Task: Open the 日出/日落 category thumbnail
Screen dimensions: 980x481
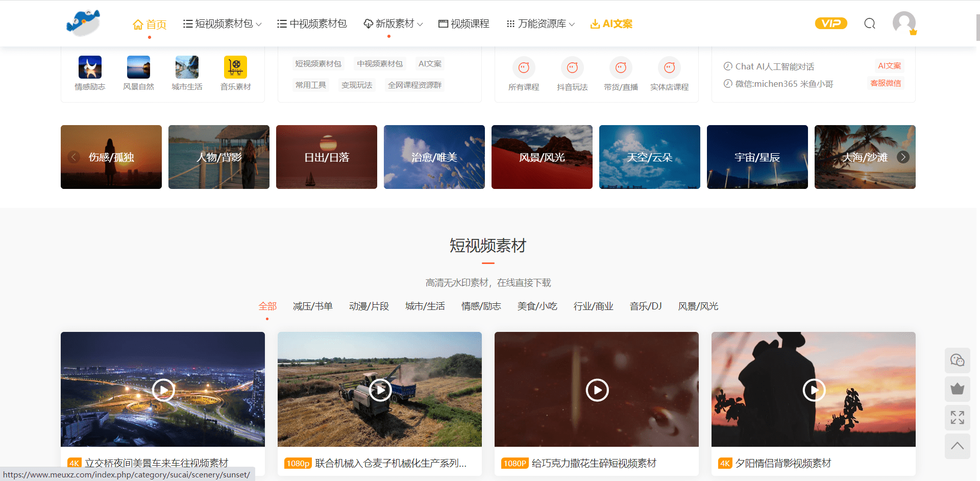Action: [327, 157]
